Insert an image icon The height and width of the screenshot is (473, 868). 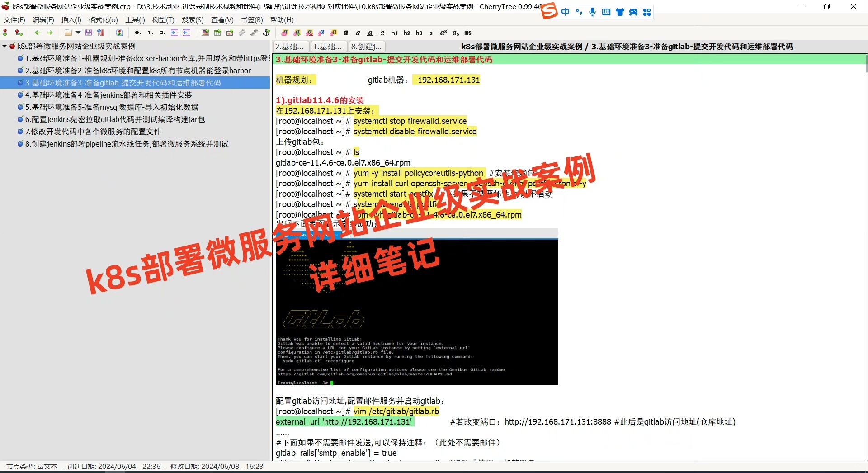(x=205, y=33)
